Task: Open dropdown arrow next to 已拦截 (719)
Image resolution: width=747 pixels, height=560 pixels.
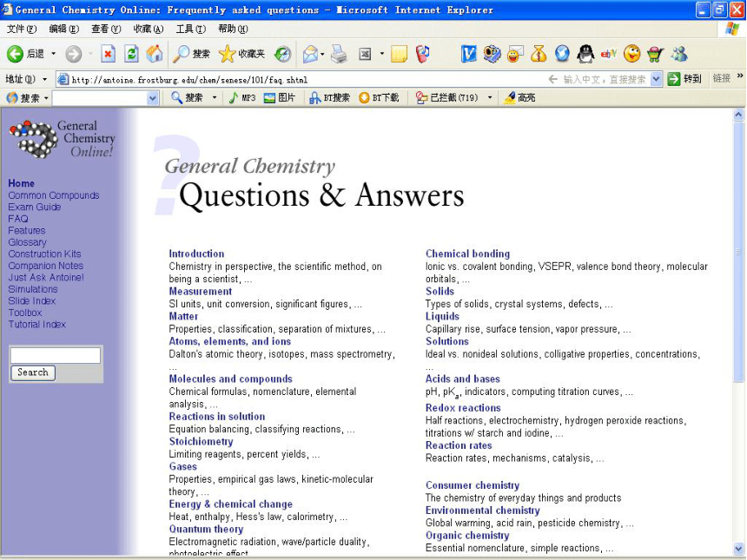Action: pos(490,97)
